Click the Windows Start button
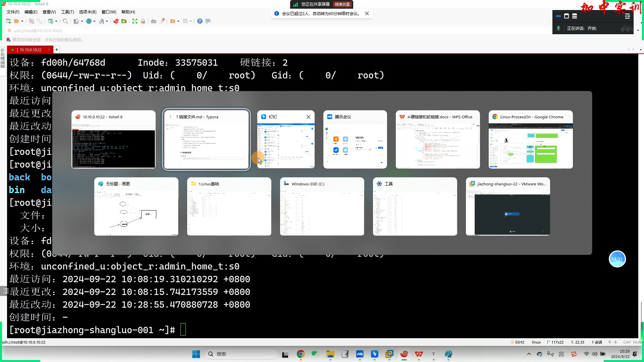The width and height of the screenshot is (644, 362). [x=196, y=354]
